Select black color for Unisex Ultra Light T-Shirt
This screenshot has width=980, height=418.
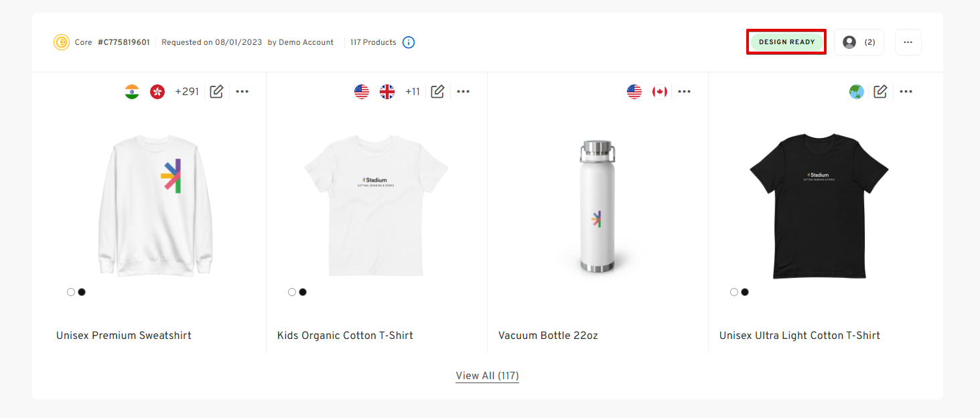pyautogui.click(x=745, y=292)
